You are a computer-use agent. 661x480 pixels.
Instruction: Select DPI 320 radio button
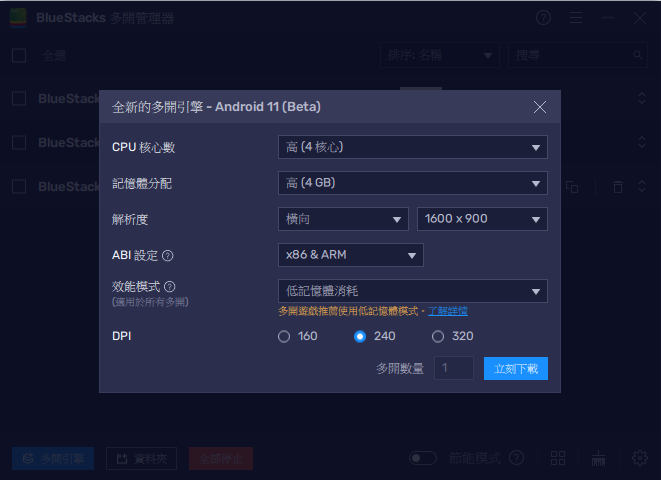pos(438,336)
